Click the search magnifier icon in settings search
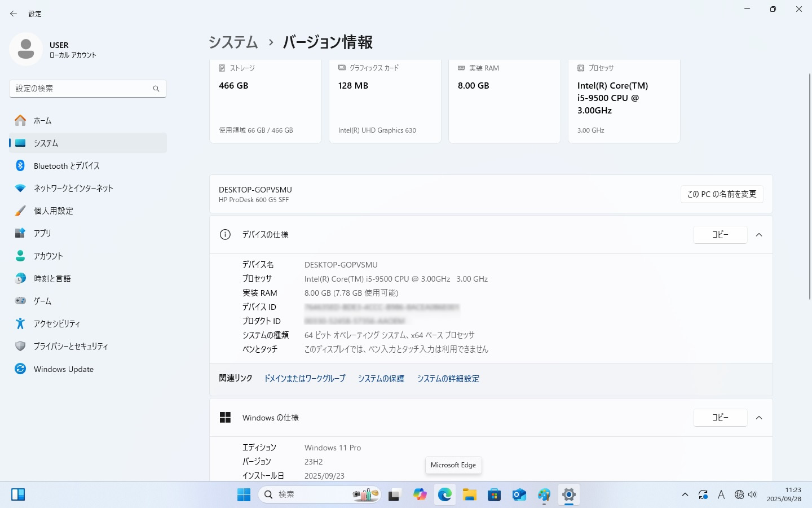Viewport: 812px width, 508px height. coord(156,89)
